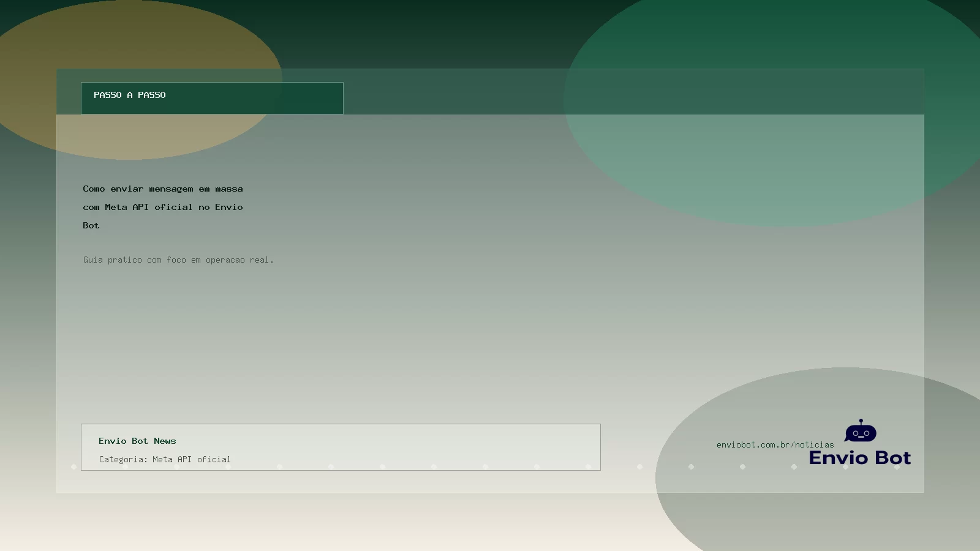Viewport: 980px width, 551px height.
Task: Click the Envio Bot wordmark logo
Action: [860, 457]
